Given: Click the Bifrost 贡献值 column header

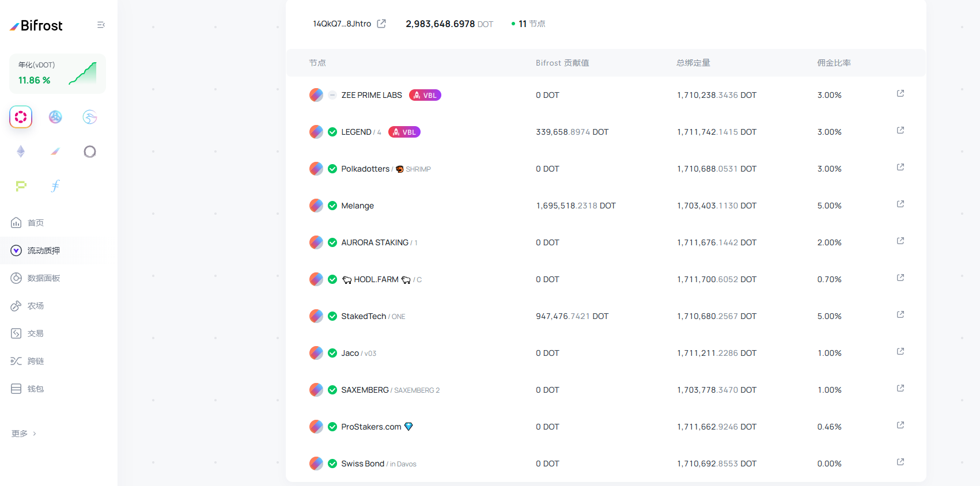Looking at the screenshot, I should 562,63.
